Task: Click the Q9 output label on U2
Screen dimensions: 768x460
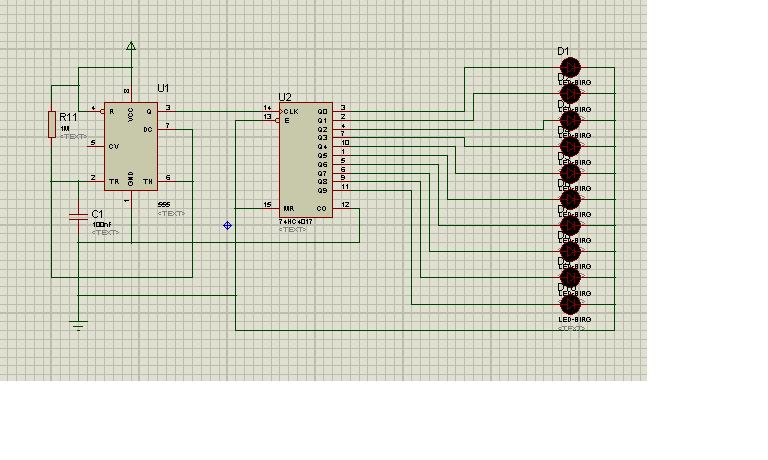Action: click(x=322, y=191)
